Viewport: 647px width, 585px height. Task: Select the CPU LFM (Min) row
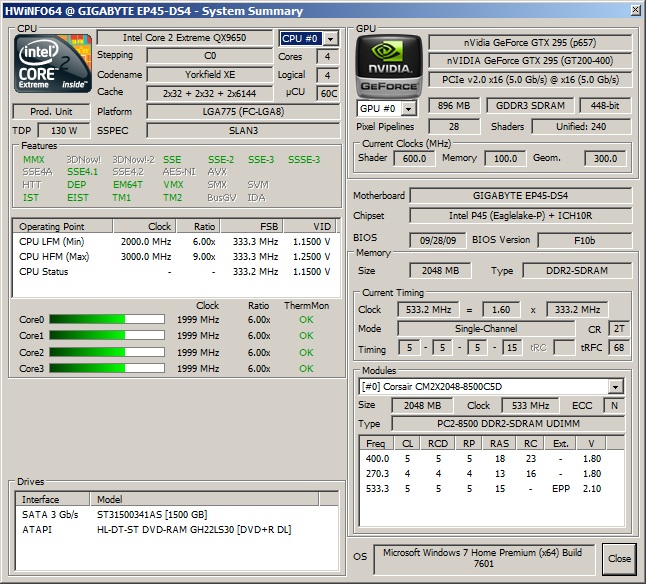pos(175,242)
